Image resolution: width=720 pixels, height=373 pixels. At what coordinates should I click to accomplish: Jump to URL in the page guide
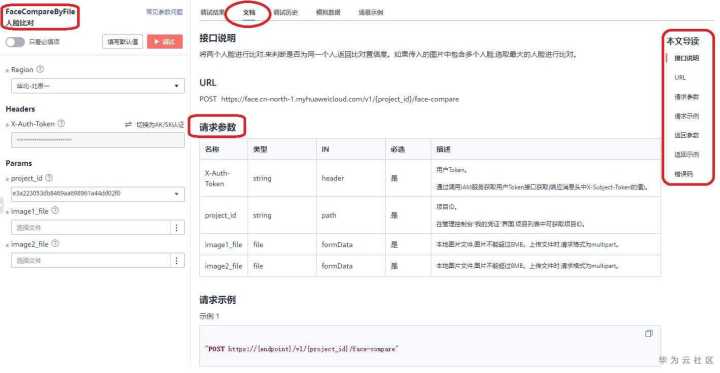[680, 78]
